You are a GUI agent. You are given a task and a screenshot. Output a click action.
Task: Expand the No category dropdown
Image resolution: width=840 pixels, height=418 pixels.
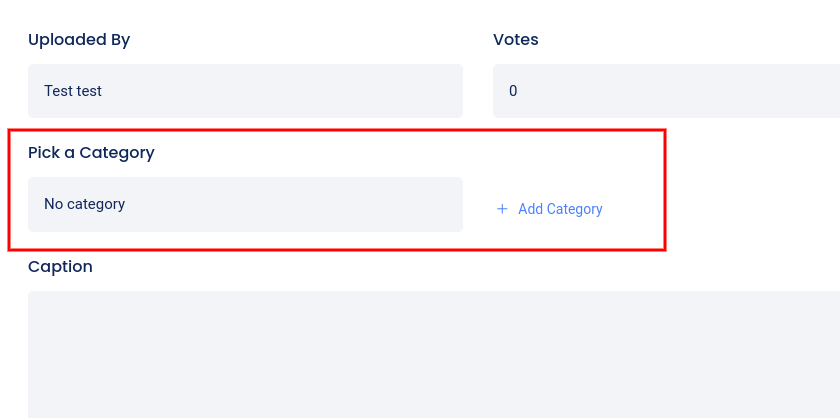(245, 204)
